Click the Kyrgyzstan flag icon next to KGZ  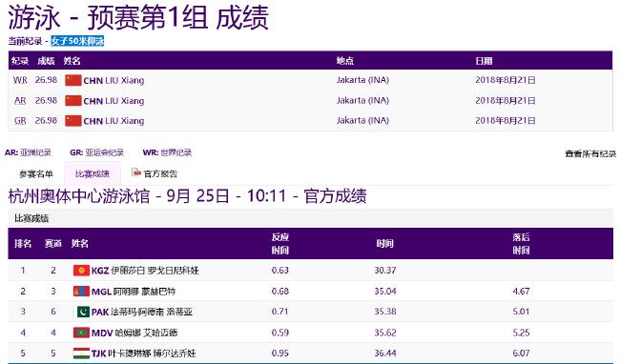click(81, 271)
